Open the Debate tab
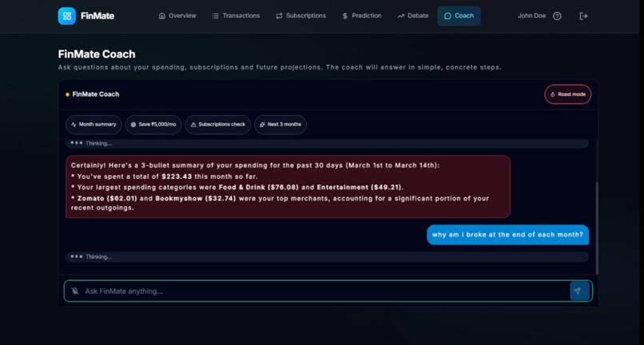 point(413,16)
